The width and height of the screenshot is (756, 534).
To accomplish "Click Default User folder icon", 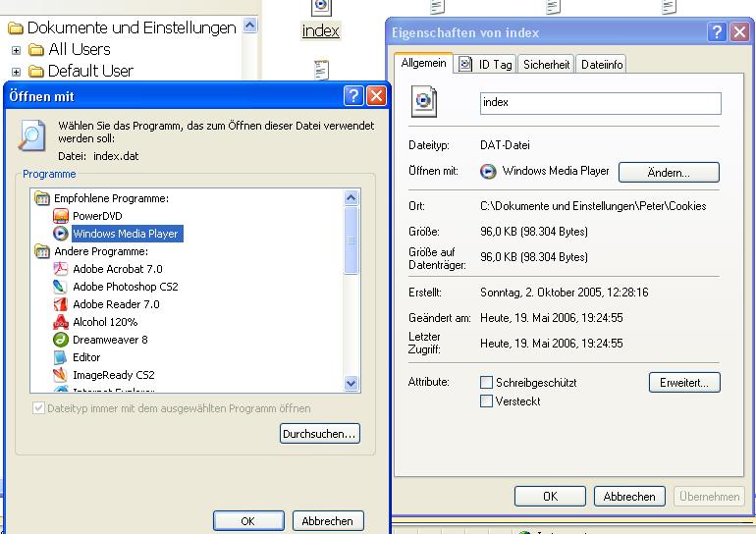I will (x=36, y=72).
